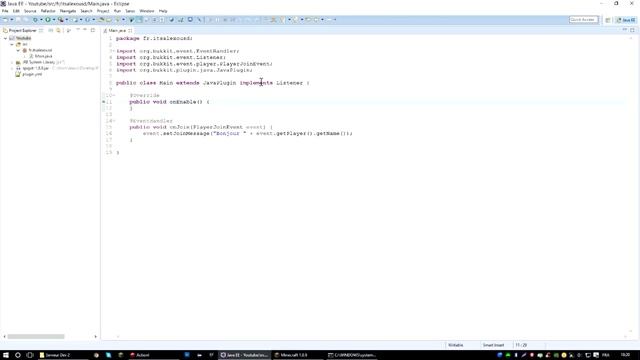640x360 pixels.
Task: Click the Project Explorer horizontal scrollbar thumb
Action: [x=36, y=336]
